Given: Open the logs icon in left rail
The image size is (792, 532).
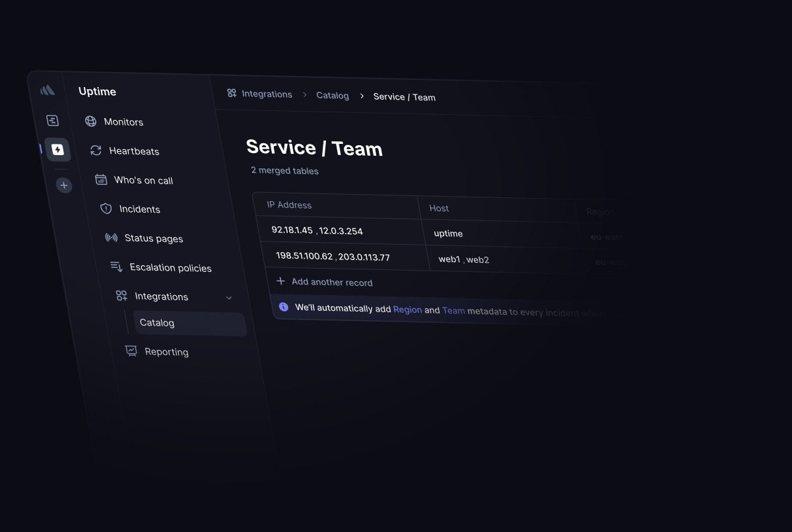Looking at the screenshot, I should (52, 120).
